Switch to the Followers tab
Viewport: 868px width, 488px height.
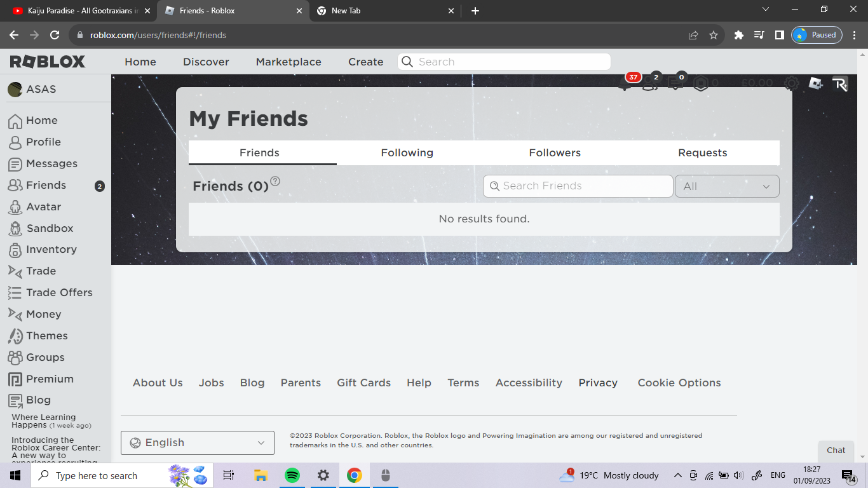pyautogui.click(x=555, y=152)
